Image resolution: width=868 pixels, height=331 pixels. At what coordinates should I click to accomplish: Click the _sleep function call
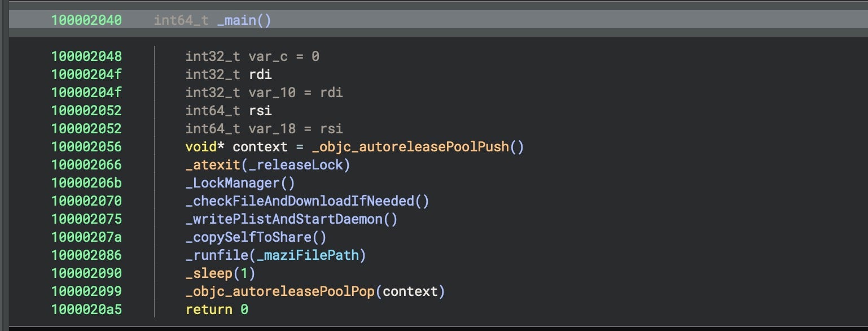[209, 273]
